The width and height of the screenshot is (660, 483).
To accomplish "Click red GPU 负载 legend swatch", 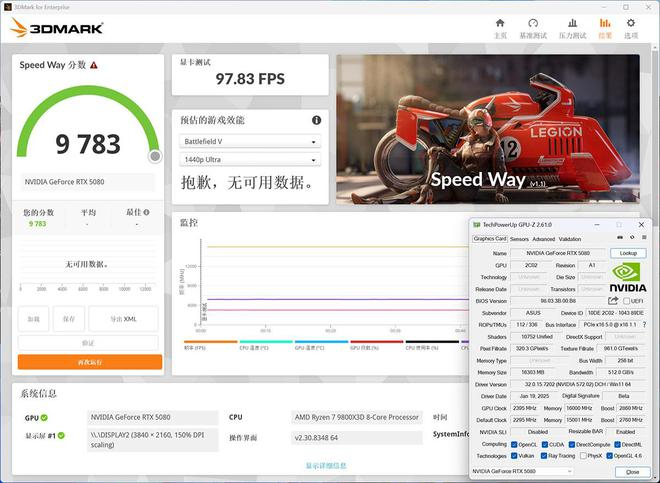I will 377,342.
